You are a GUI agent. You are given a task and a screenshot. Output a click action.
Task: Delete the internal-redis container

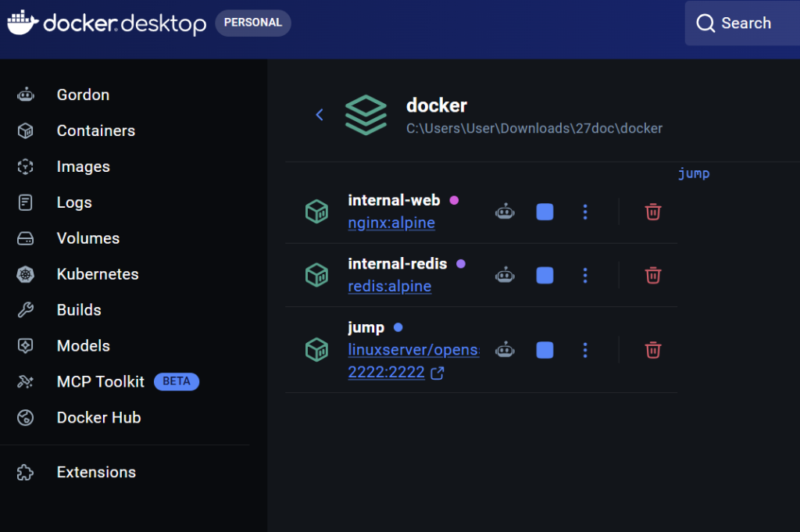(652, 276)
